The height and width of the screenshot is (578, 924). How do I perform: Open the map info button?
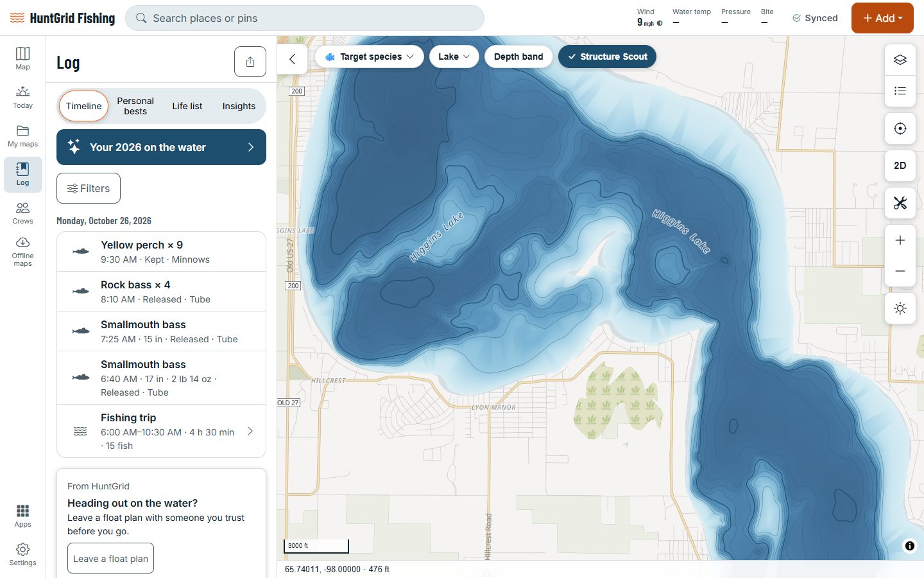point(910,546)
